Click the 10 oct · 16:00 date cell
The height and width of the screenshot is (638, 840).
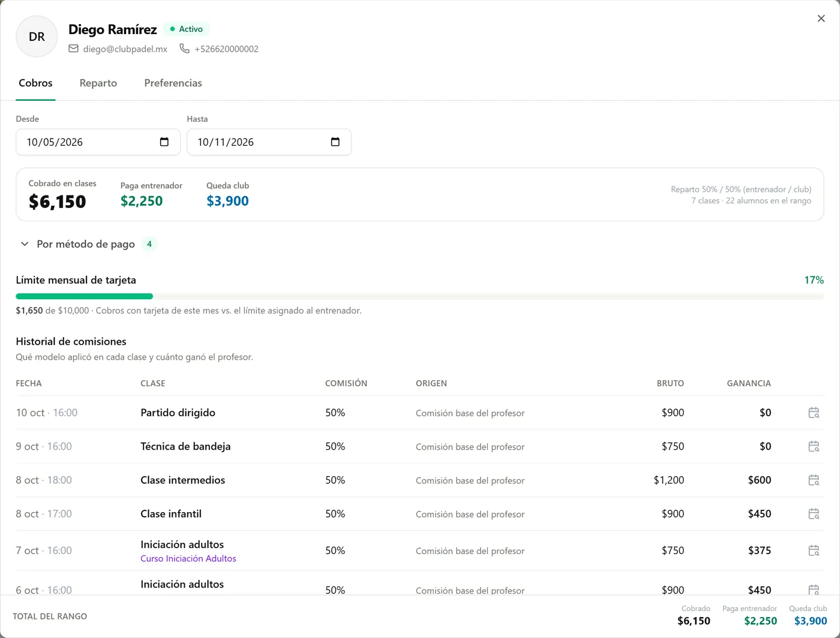point(47,413)
